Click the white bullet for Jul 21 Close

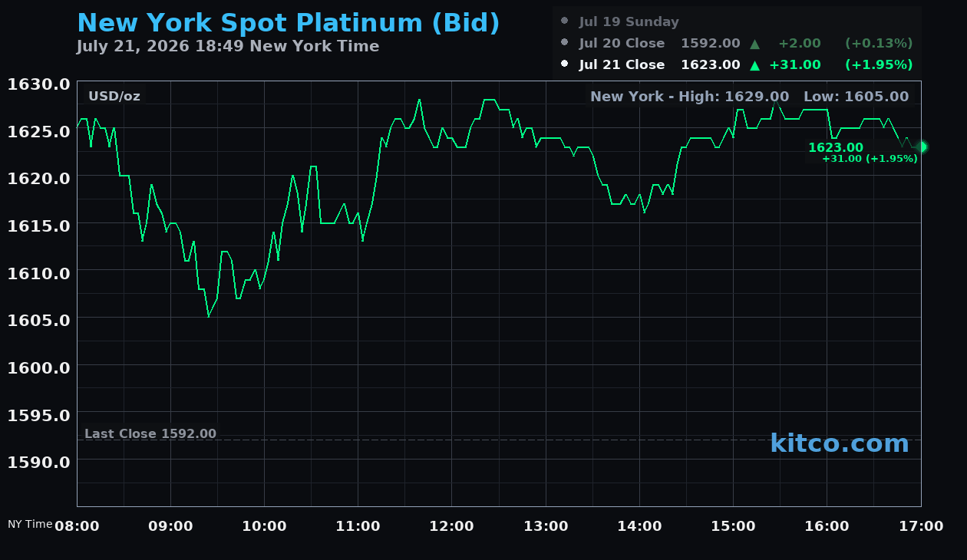(x=565, y=64)
